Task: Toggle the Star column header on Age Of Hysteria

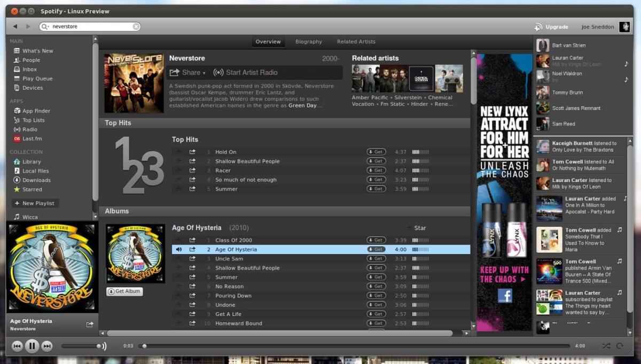Action: coord(417,227)
